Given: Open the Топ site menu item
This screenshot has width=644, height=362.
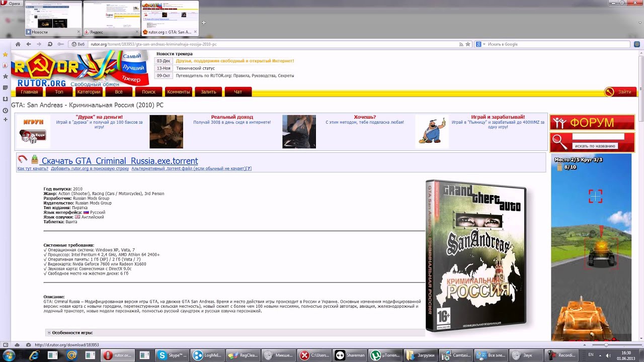Looking at the screenshot, I should pyautogui.click(x=59, y=92).
